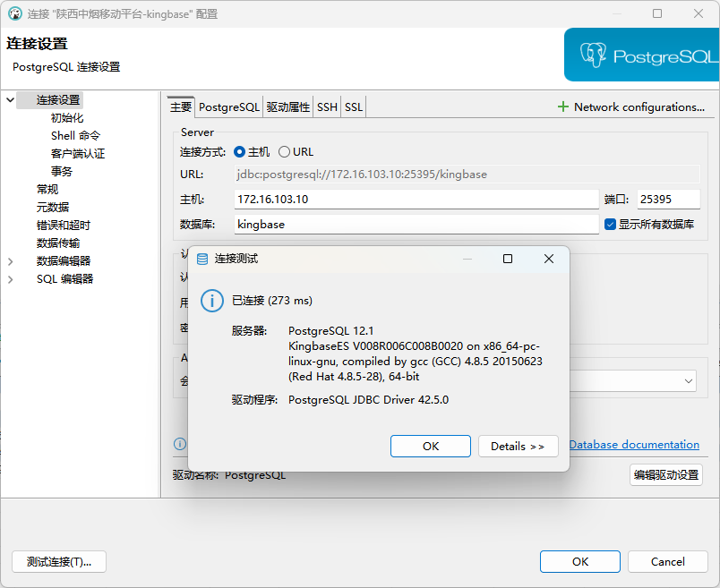This screenshot has width=720, height=588.
Task: Expand the SQL 编辑器 tree node
Action: [11, 279]
